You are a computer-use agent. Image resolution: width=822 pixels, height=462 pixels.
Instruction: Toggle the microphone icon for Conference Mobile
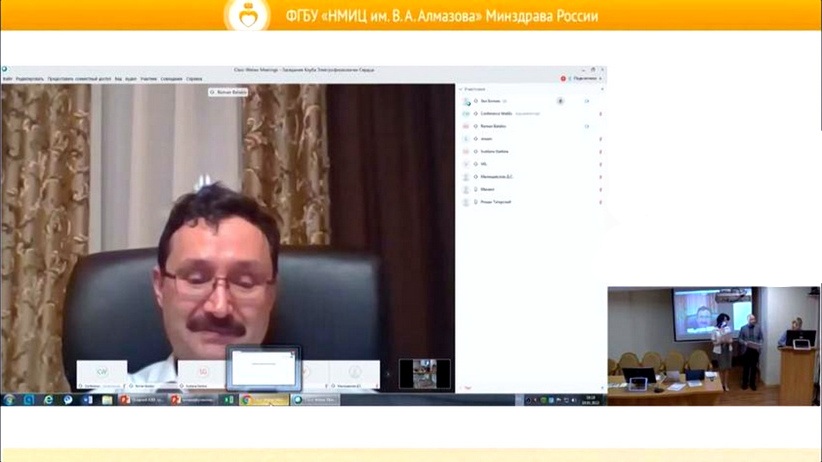coord(600,114)
